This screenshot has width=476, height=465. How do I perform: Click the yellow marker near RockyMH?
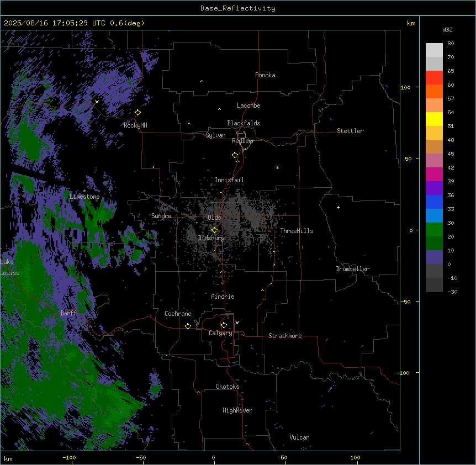(137, 113)
